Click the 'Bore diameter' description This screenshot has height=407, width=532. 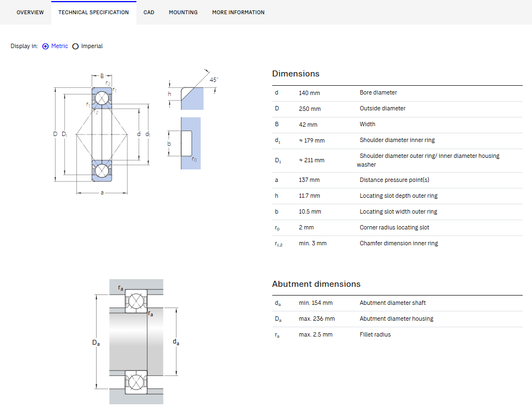(x=378, y=92)
